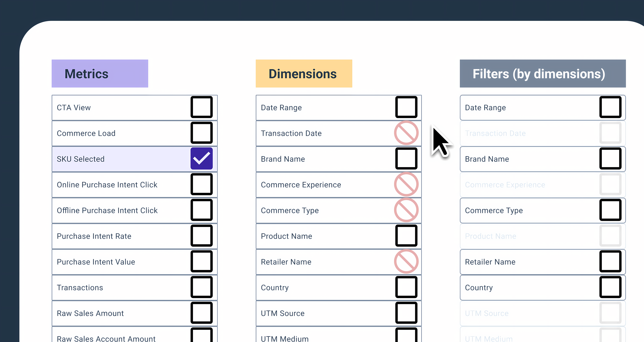Enable Online Purchase Intent Click
The image size is (644, 342).
coord(201,184)
